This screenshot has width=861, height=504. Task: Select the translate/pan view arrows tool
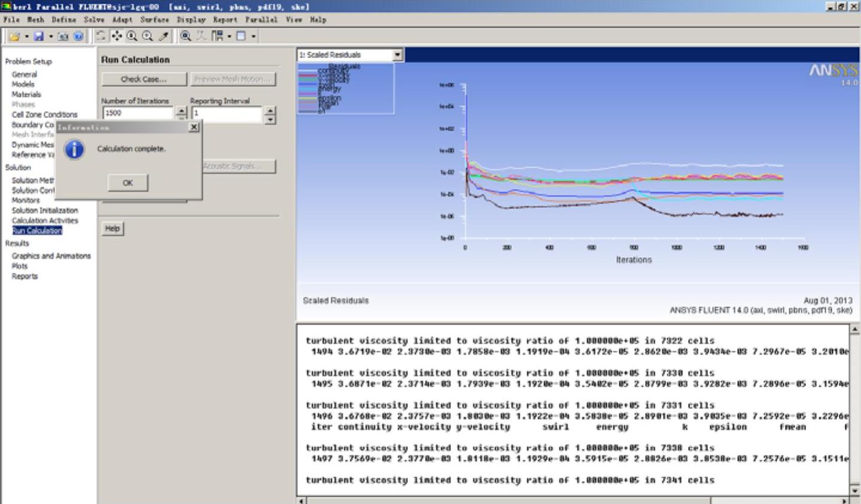coord(117,36)
